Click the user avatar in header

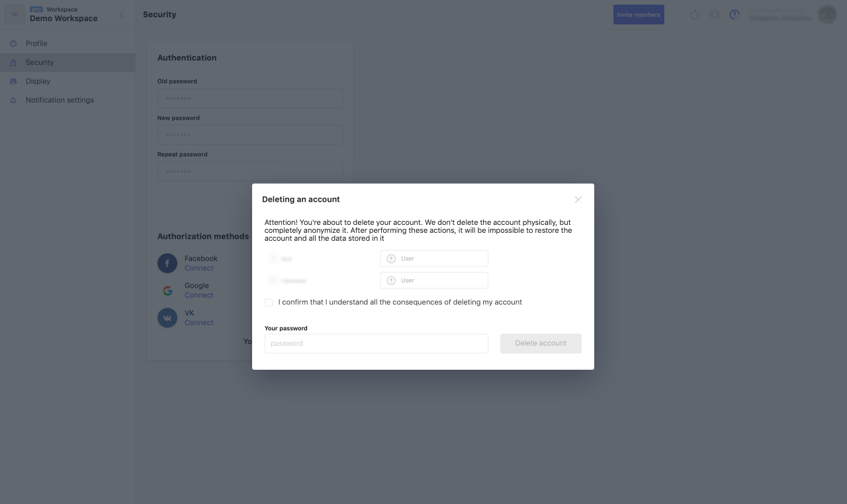827,15
